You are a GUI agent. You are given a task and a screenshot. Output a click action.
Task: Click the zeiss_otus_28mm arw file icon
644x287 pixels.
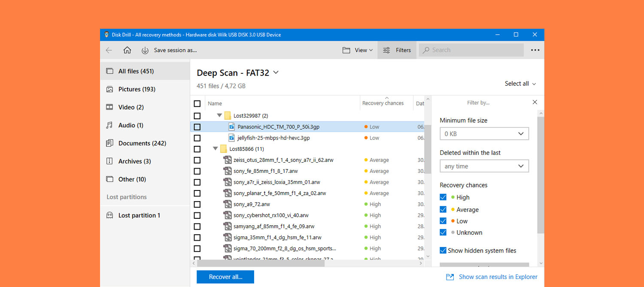pos(228,160)
